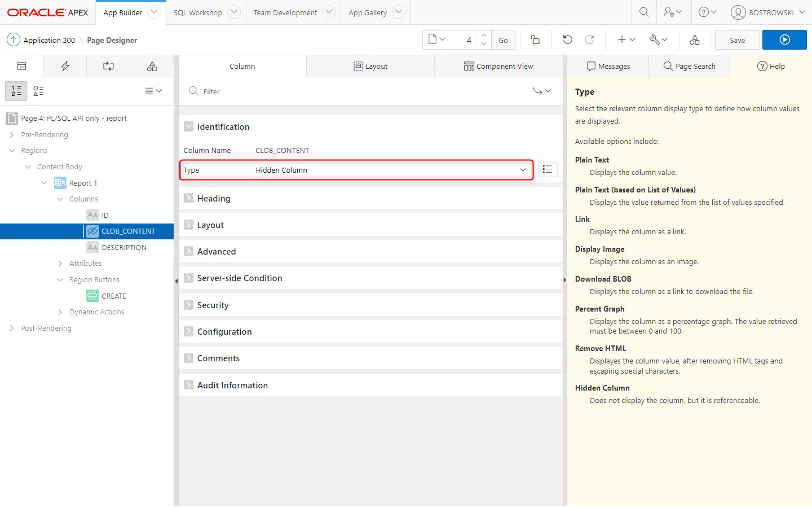The height and width of the screenshot is (508, 812).
Task: Open the Utilities wrench menu
Action: click(x=657, y=40)
